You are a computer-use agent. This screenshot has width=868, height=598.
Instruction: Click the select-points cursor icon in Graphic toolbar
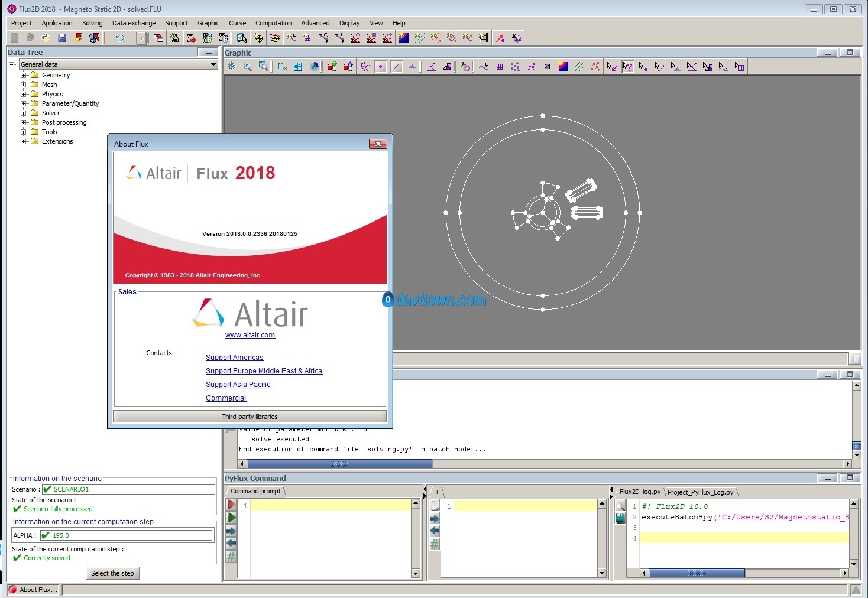(x=643, y=67)
